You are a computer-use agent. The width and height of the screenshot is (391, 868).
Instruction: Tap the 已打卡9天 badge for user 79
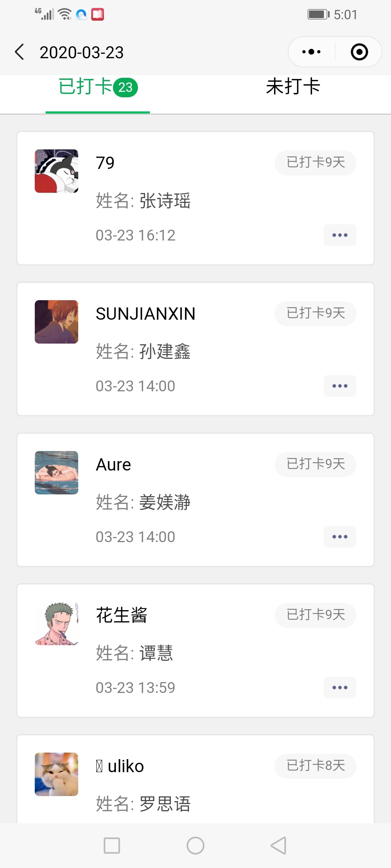click(x=315, y=162)
